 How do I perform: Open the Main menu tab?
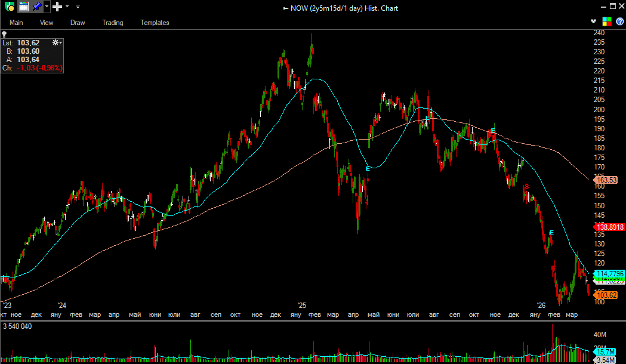[16, 23]
